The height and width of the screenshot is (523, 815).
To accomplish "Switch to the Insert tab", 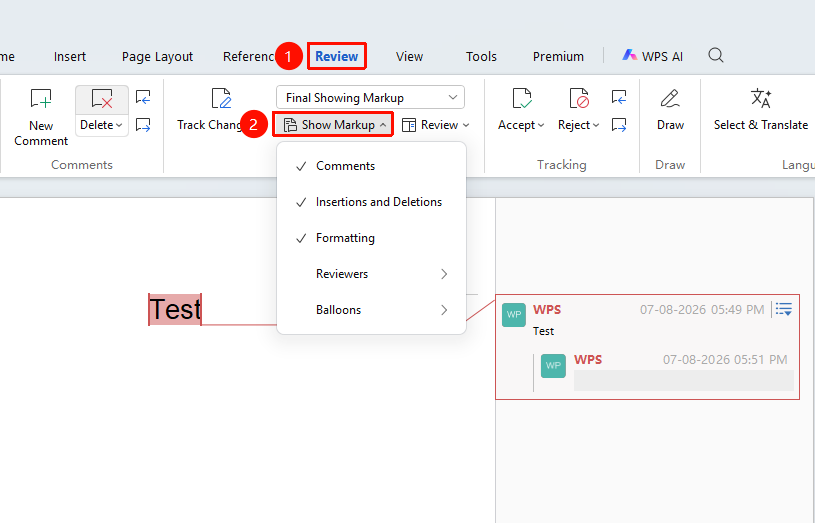I will click(x=70, y=57).
